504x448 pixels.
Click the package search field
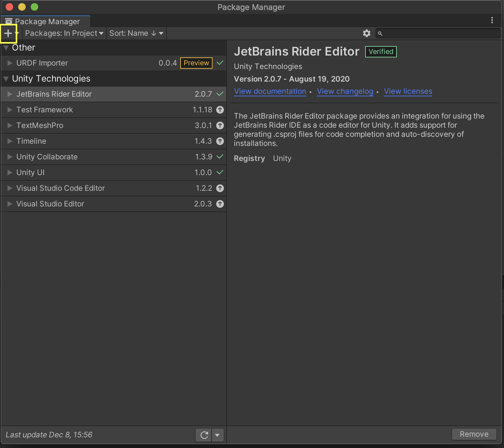(438, 33)
